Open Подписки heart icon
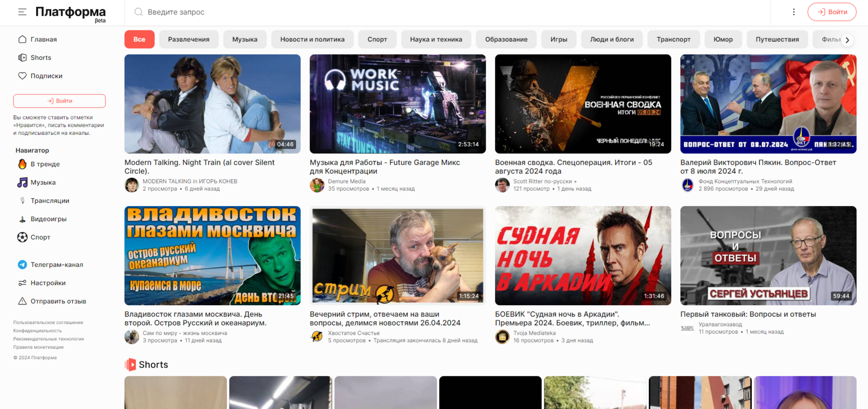 [x=22, y=76]
